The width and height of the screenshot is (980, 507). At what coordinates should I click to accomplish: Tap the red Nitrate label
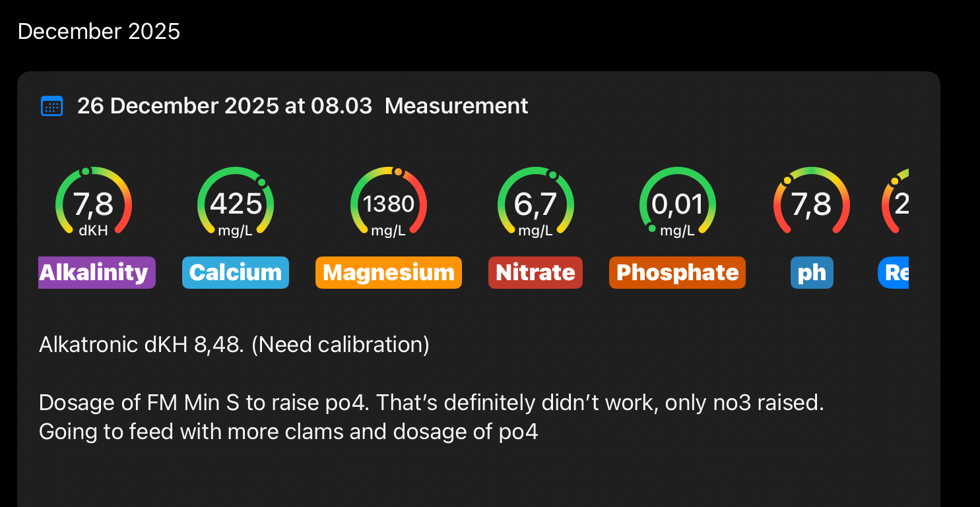[535, 272]
